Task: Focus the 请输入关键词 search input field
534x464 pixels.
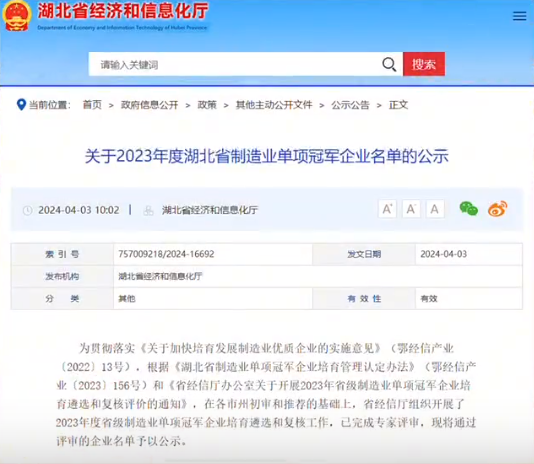Action: (x=246, y=64)
